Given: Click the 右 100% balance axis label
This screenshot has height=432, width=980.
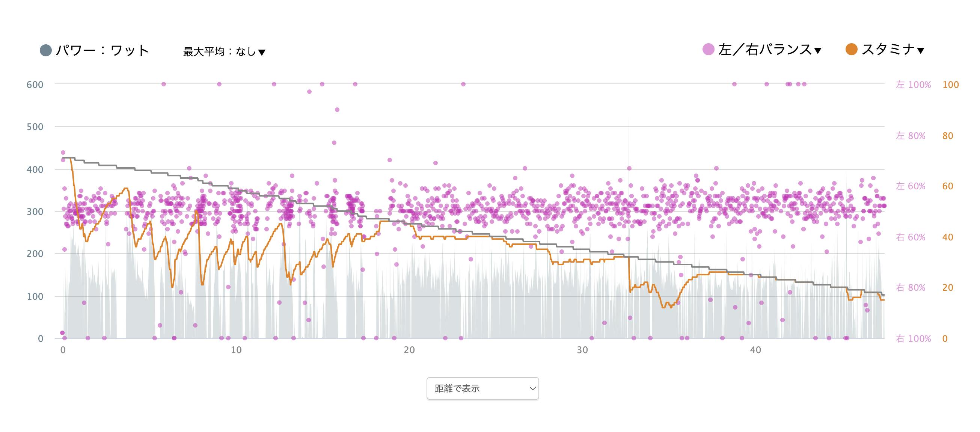Looking at the screenshot, I should 913,339.
